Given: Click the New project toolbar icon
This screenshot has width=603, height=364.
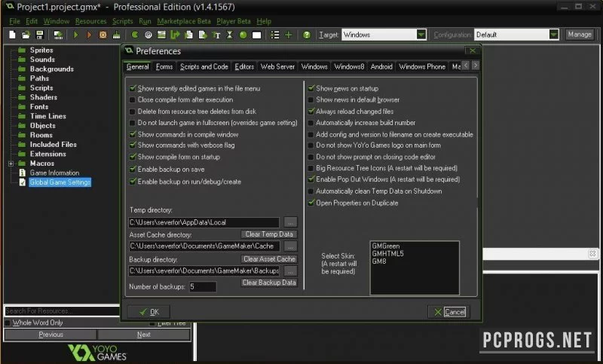Looking at the screenshot, I should (x=12, y=35).
